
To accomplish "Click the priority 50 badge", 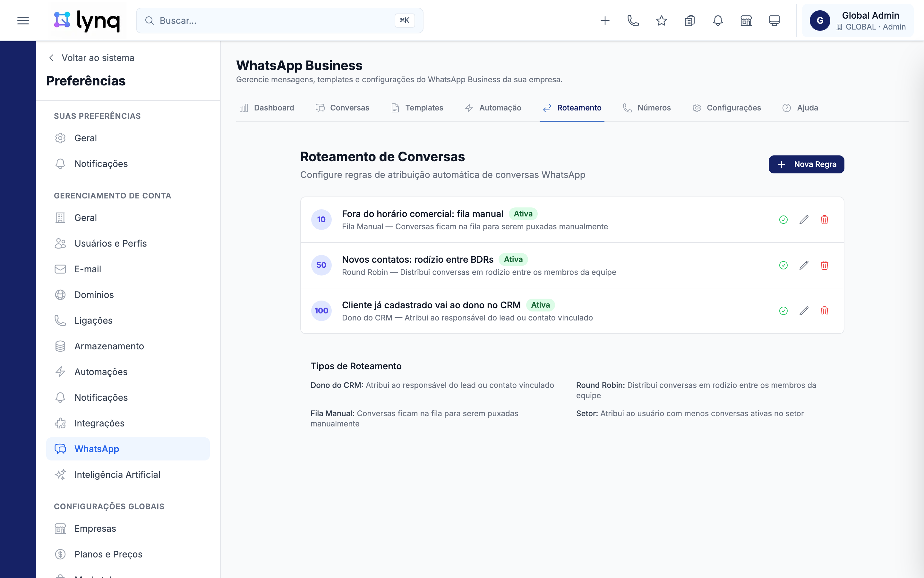I will [321, 265].
